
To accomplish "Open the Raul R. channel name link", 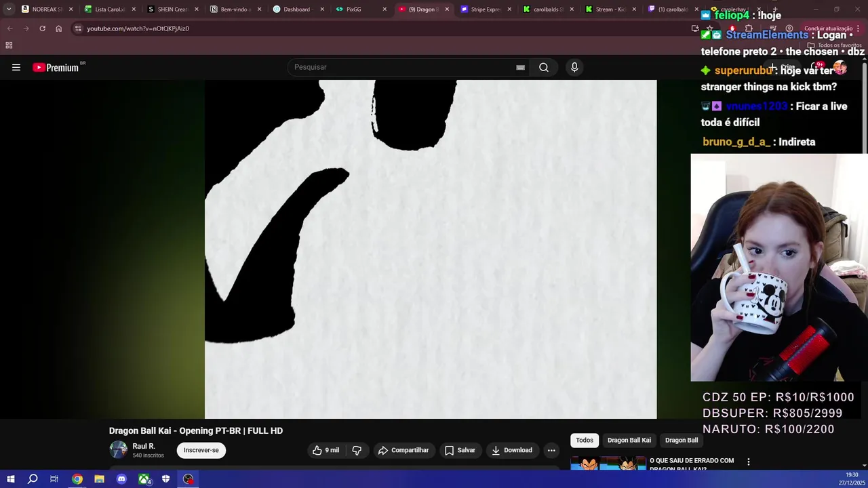I will (x=144, y=446).
